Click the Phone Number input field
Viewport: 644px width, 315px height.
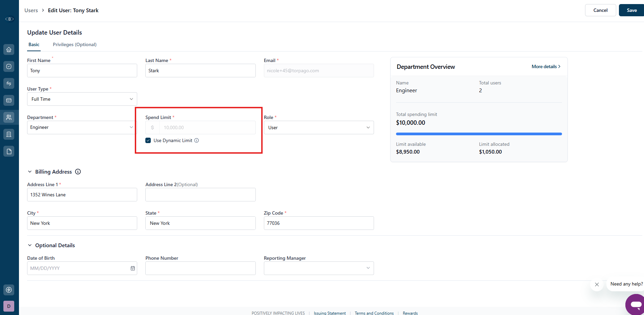pyautogui.click(x=201, y=268)
